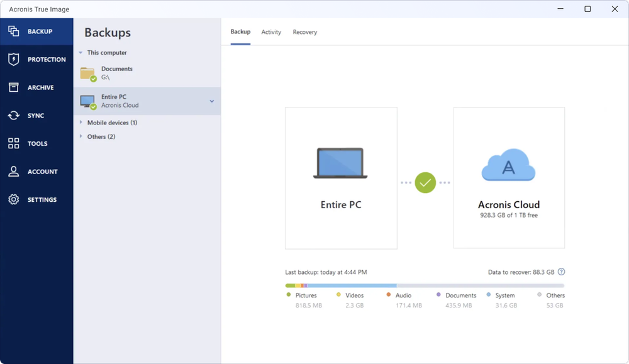The image size is (629, 364).
Task: Click the question mark next to Data to recover
Action: coord(561,272)
